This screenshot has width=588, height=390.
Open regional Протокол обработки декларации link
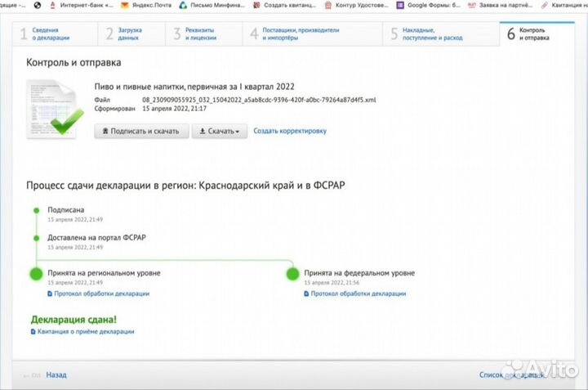[101, 294]
